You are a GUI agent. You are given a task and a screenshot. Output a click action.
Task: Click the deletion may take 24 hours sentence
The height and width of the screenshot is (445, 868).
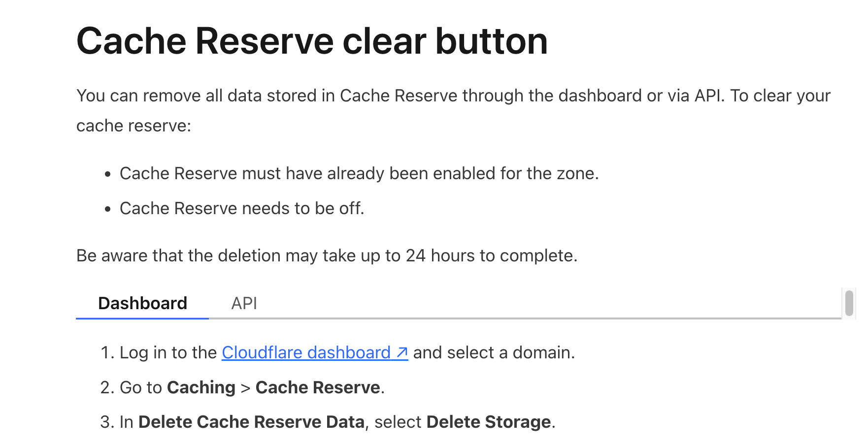[327, 255]
